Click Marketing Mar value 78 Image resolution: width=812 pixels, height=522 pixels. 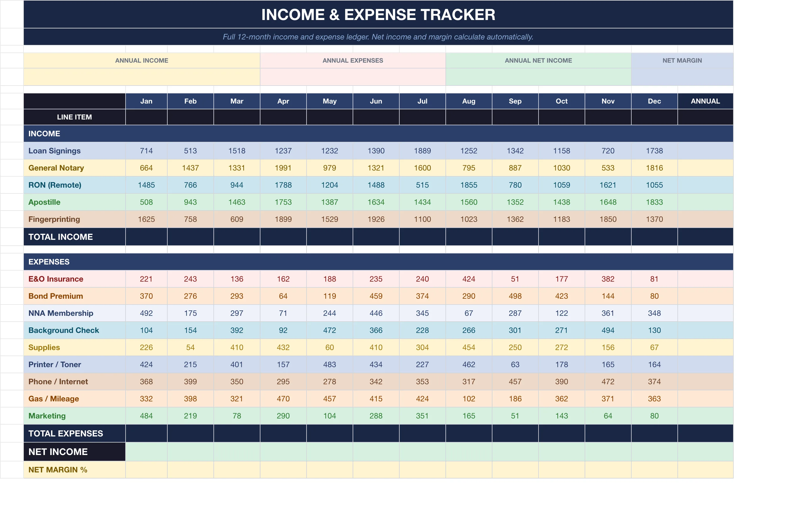pyautogui.click(x=237, y=416)
